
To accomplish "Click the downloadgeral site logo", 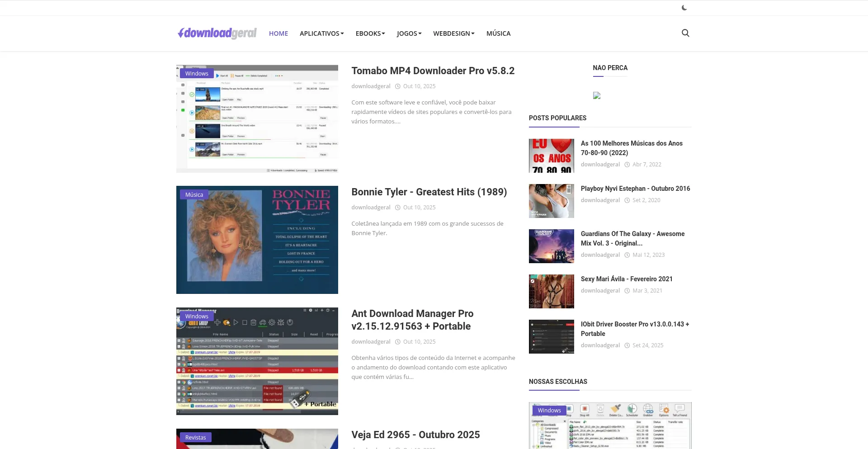I will coord(217,33).
